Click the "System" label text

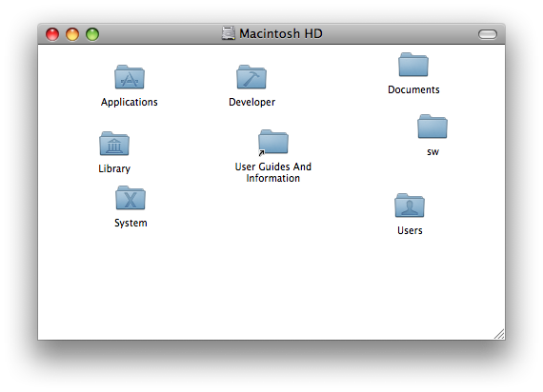pyautogui.click(x=131, y=223)
